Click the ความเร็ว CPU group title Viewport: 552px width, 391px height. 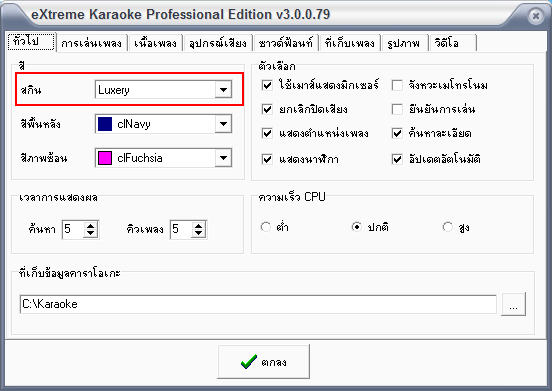click(x=292, y=197)
